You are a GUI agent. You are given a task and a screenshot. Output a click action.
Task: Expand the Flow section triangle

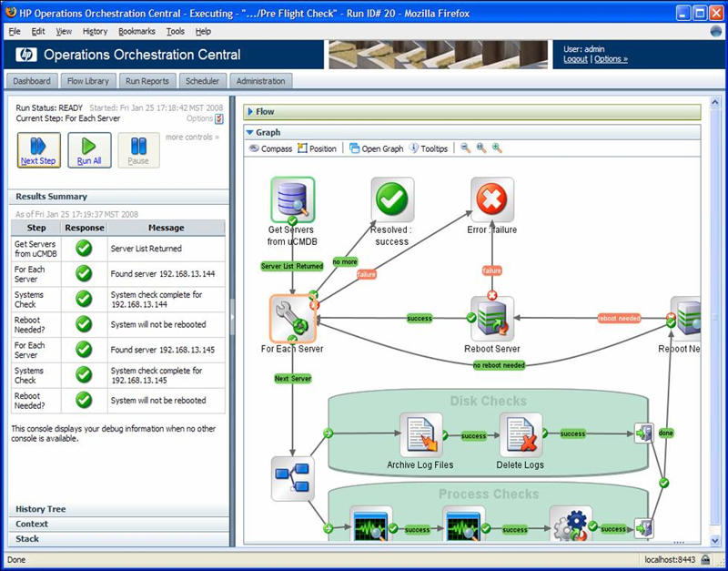[250, 111]
